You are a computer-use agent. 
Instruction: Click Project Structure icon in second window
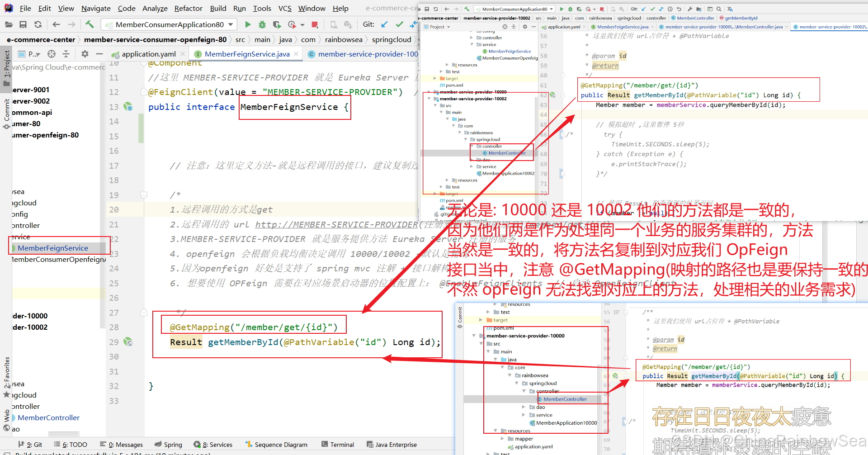click(x=699, y=9)
